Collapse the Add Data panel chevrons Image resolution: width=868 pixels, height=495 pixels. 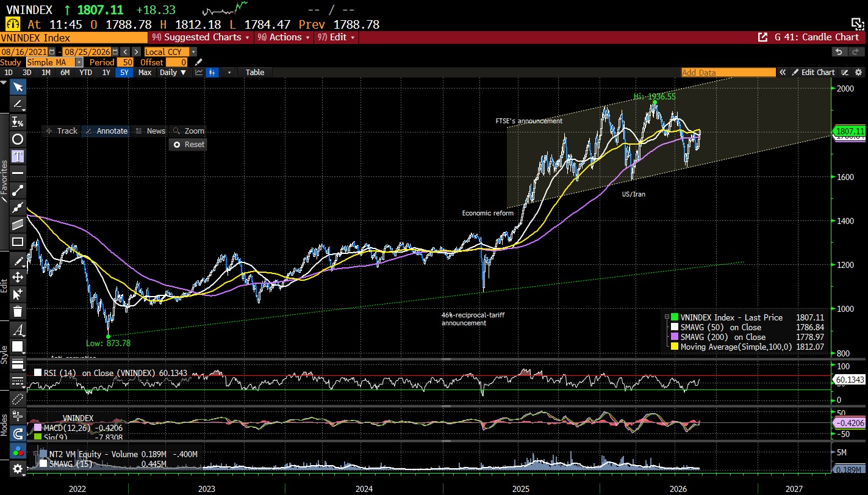coord(782,72)
